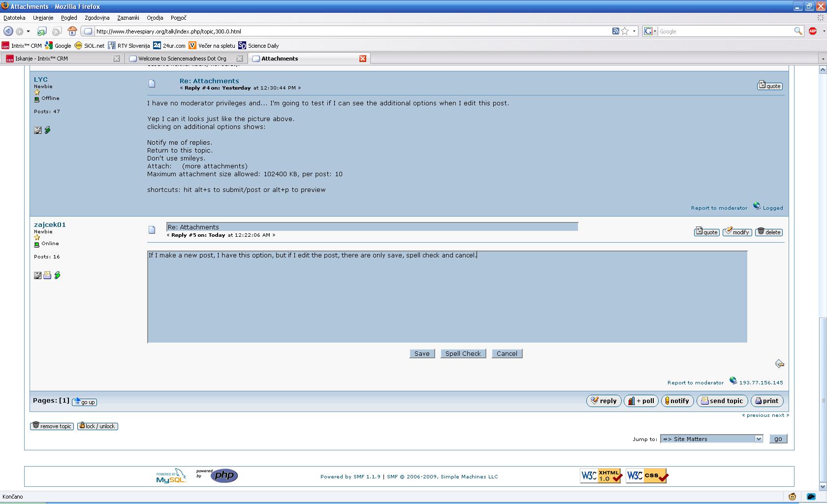Screen dimensions: 827x504
Task: Open the Zaznamki menu
Action: coord(128,18)
